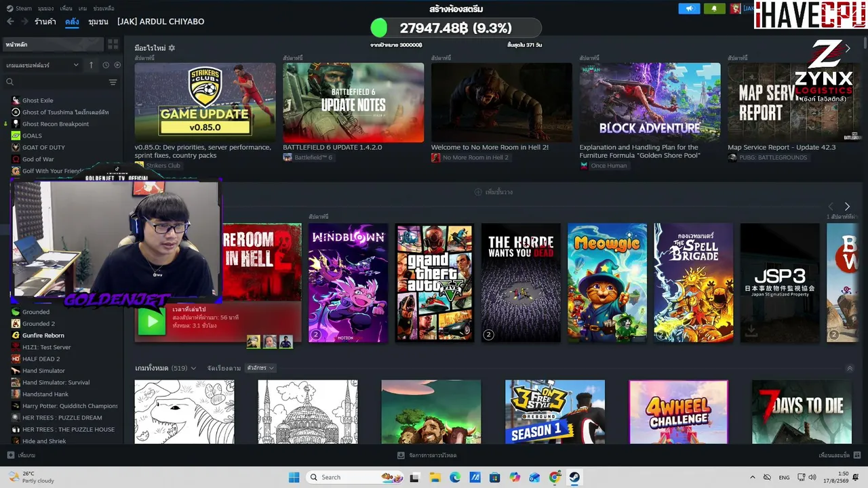Play No More Room in Hell 2
The image size is (868, 488).
(152, 321)
